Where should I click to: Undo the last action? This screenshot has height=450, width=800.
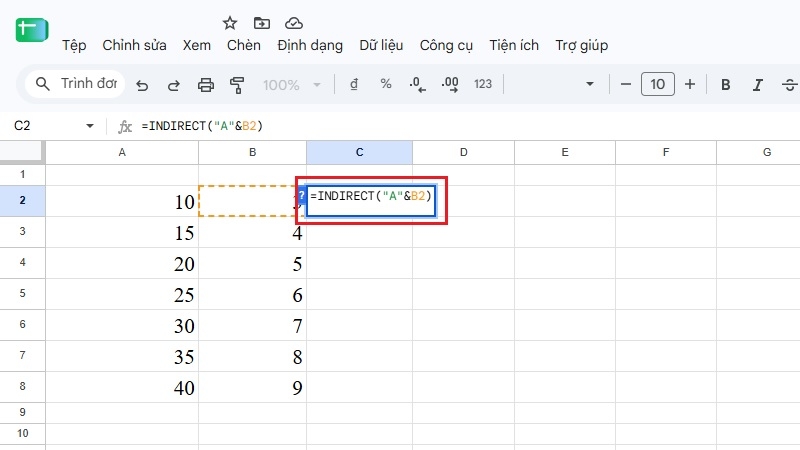click(142, 85)
